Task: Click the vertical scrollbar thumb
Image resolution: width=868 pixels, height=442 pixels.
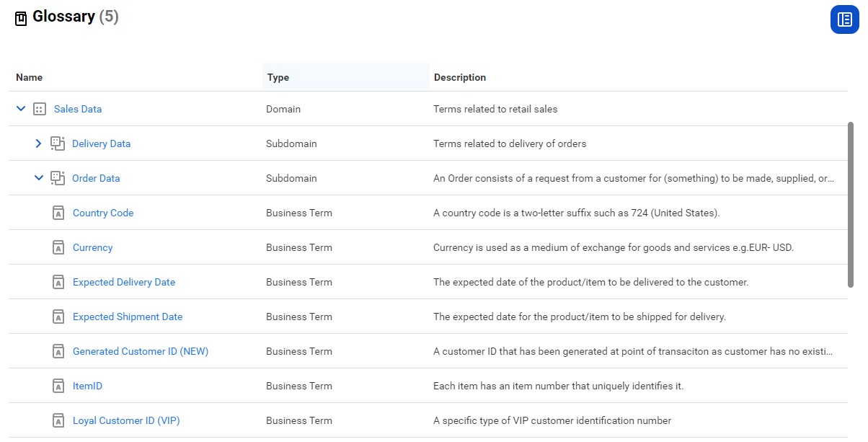Action: point(851,205)
